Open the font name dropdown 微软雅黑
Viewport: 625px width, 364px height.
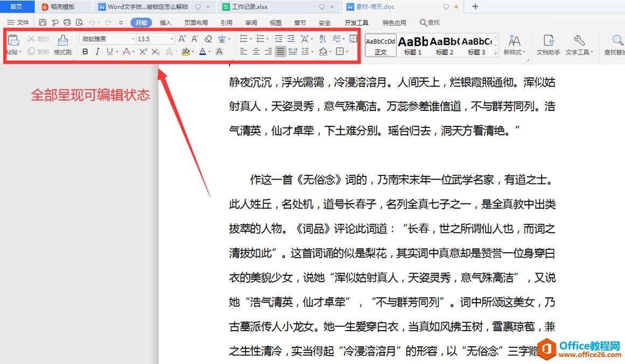[x=108, y=39]
